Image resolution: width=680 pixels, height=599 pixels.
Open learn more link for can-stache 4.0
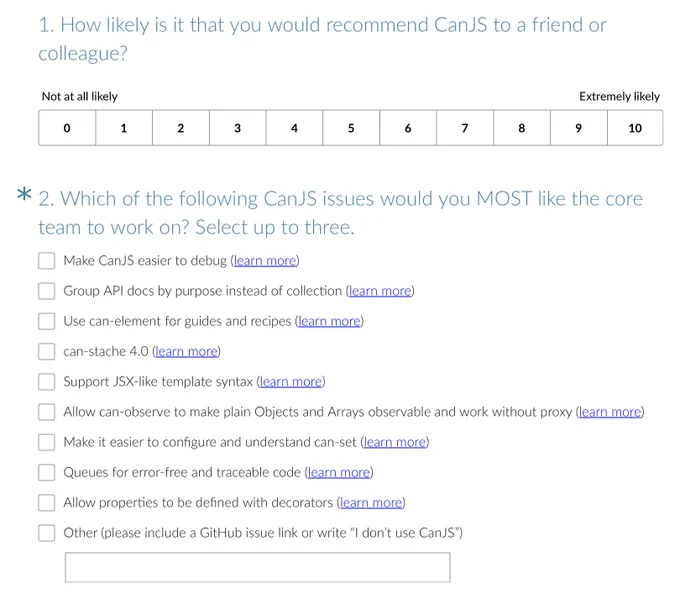186,351
